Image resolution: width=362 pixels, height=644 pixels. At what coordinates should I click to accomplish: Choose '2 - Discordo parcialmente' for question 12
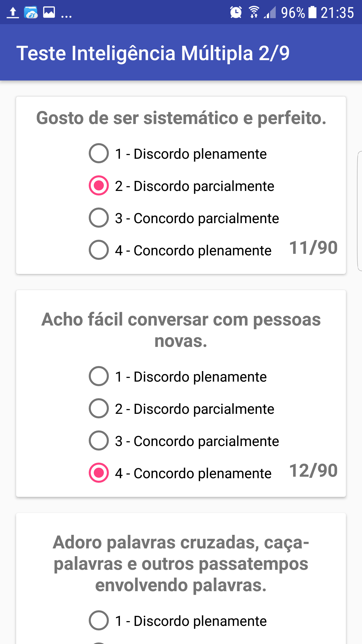(x=181, y=409)
